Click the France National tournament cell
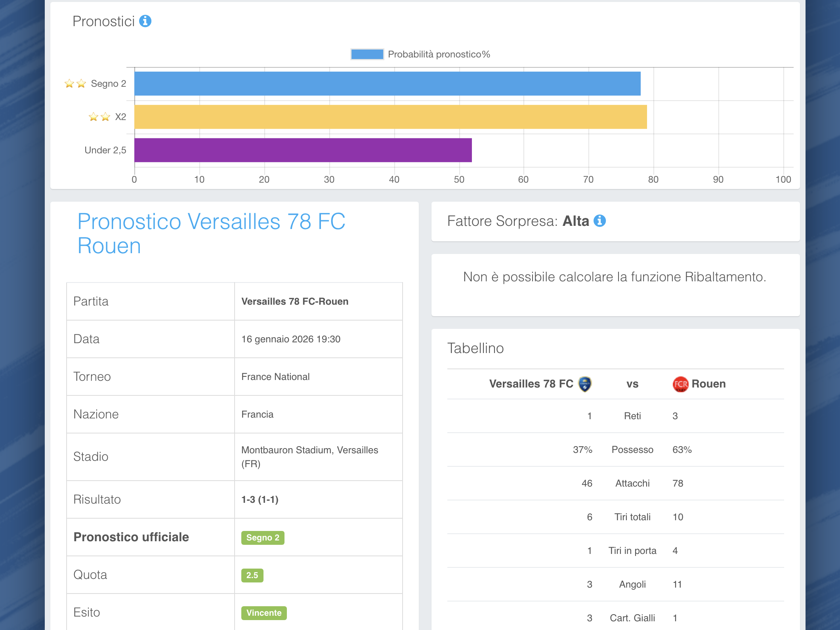Screen dimensions: 840x630 pos(275,377)
